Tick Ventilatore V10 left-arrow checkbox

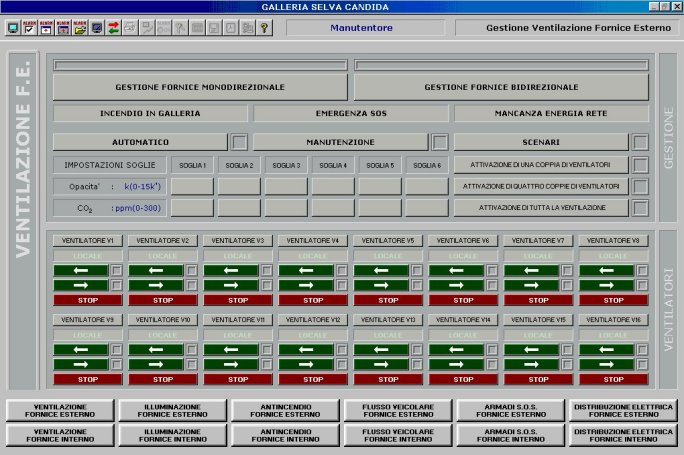tap(192, 349)
